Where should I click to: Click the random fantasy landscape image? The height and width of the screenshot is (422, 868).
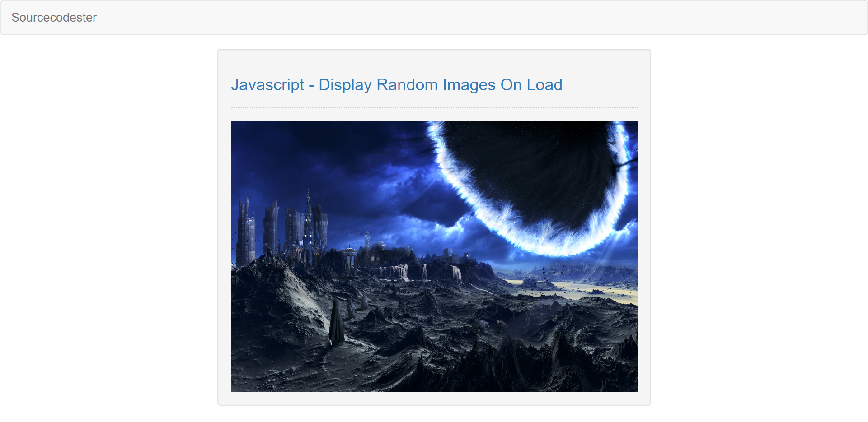pos(434,256)
